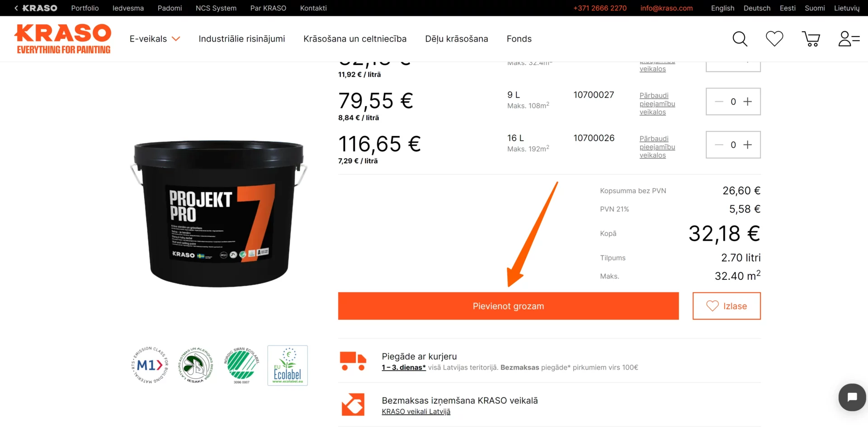Image resolution: width=868 pixels, height=430 pixels.
Task: Click the Projekt Pro 7 paint bucket image
Action: [x=219, y=213]
